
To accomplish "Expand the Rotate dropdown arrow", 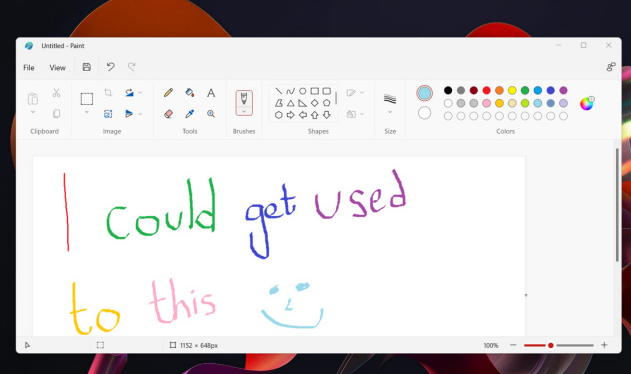I will 140,93.
